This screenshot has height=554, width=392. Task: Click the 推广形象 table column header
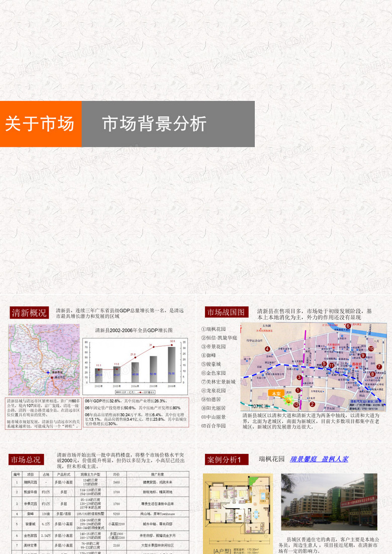(x=157, y=474)
